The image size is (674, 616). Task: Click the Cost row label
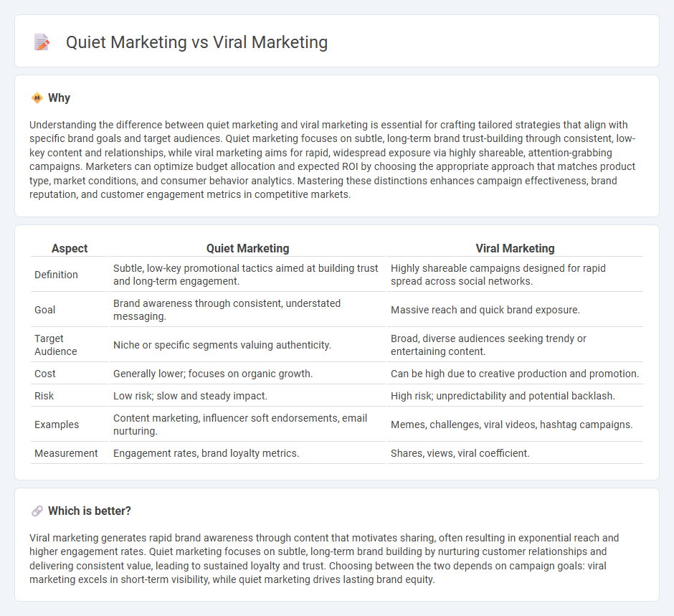click(x=45, y=374)
